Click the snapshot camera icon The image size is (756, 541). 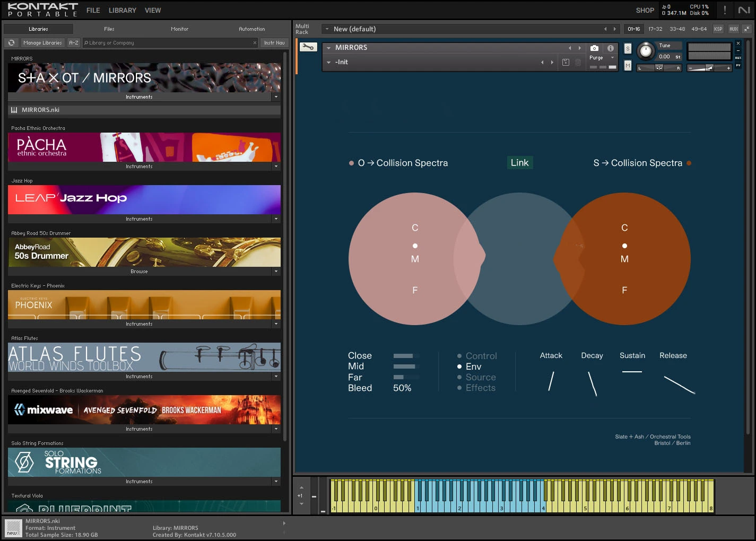coord(594,48)
